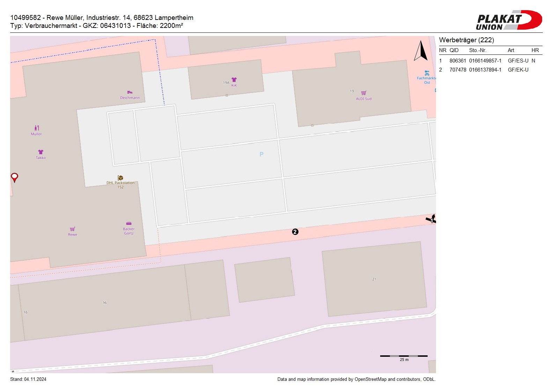
Task: Click the arrow marker number 1
Action: 431,219
